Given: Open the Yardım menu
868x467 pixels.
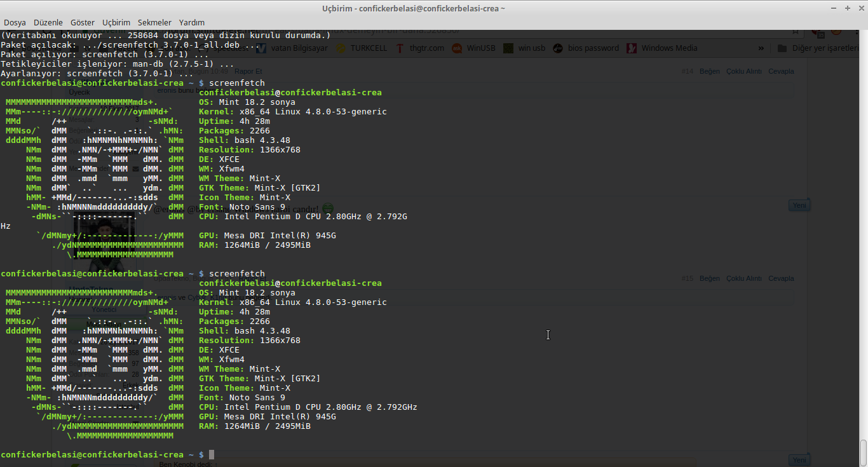Looking at the screenshot, I should click(x=192, y=22).
